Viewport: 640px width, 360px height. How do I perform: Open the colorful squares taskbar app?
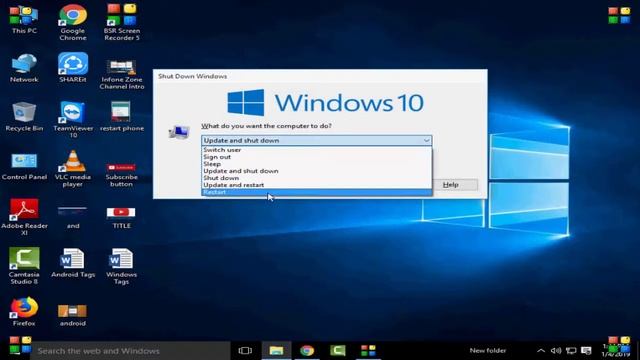(x=368, y=350)
